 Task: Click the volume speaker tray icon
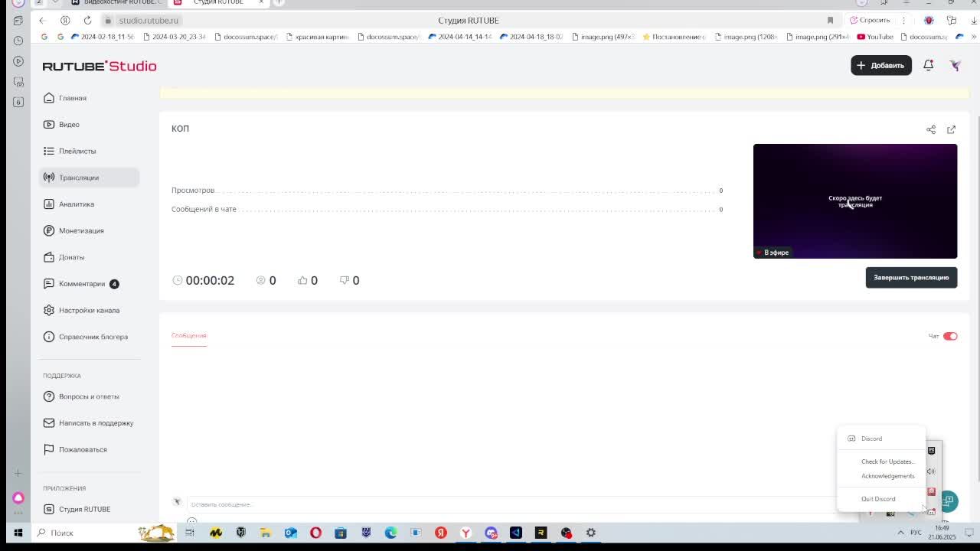931,471
